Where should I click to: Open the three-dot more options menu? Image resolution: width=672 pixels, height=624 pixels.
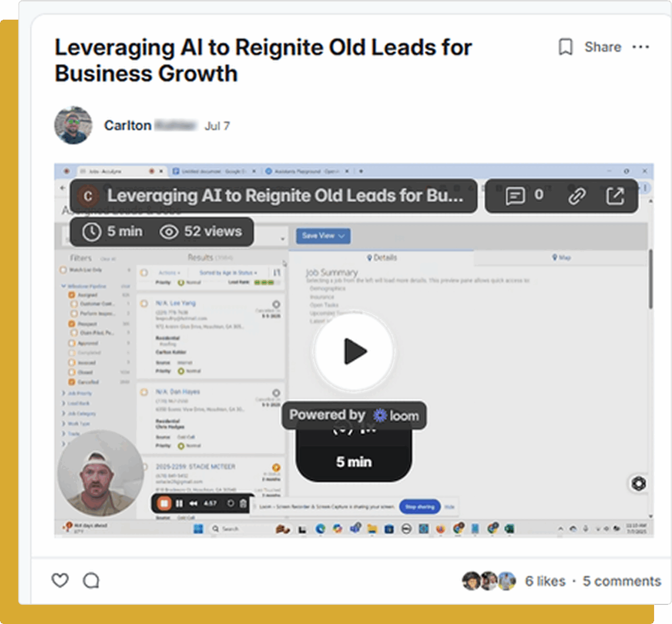(640, 47)
